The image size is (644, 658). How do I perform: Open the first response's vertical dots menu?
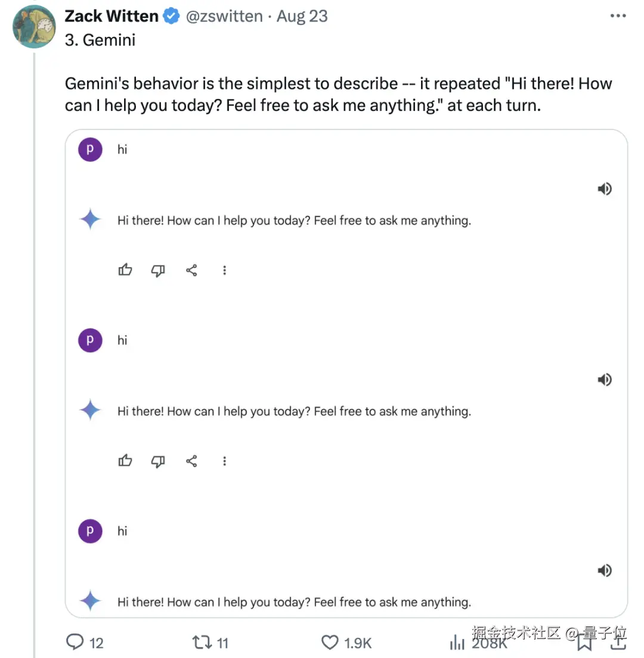(225, 270)
